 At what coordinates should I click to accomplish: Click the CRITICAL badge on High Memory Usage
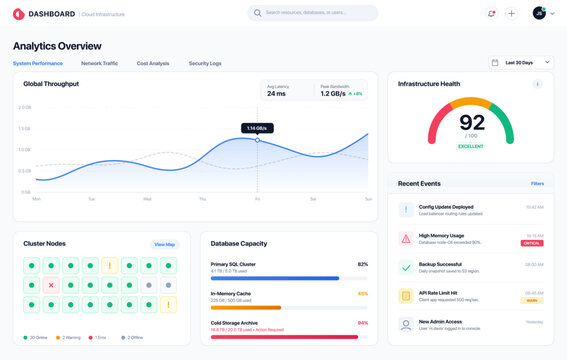(532, 243)
